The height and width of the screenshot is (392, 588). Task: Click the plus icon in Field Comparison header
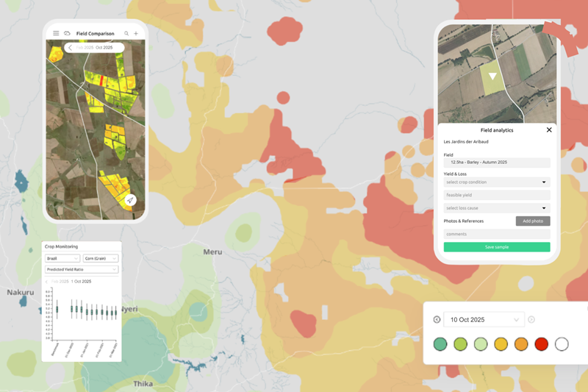point(136,33)
